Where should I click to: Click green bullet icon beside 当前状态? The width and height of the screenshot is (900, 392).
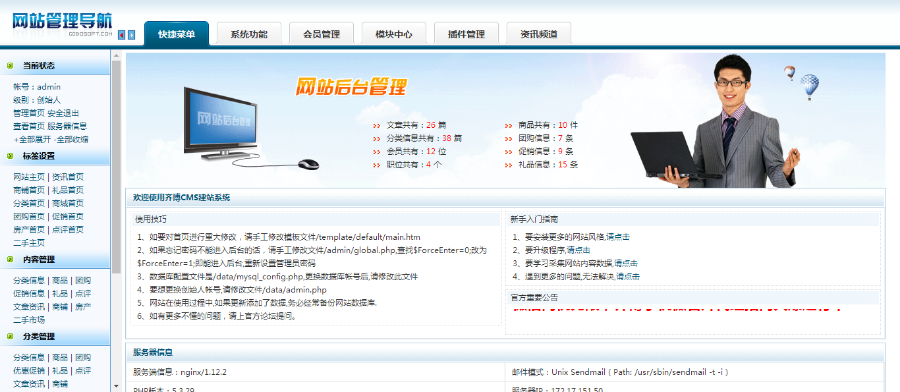coord(10,65)
